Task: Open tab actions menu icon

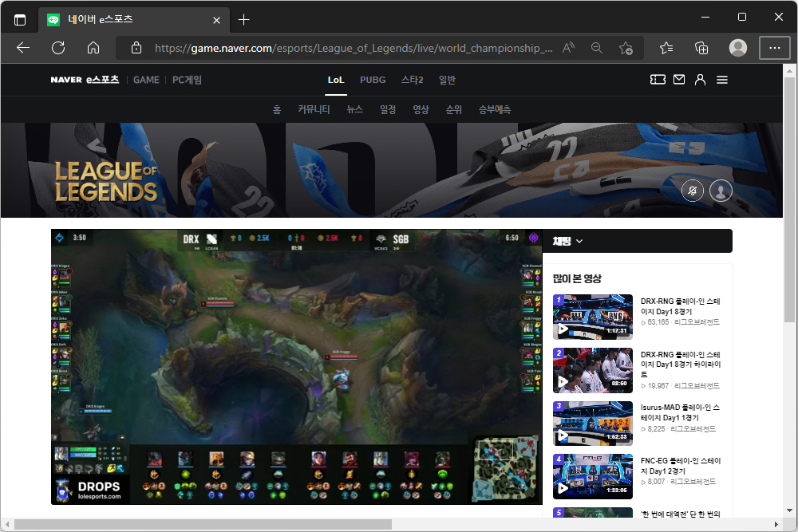Action: [x=20, y=20]
